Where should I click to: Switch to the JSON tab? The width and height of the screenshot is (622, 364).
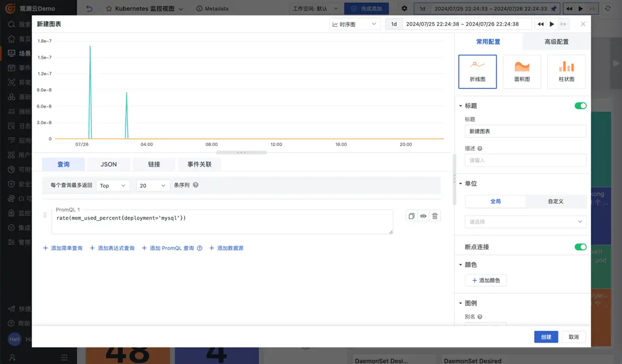tap(108, 164)
